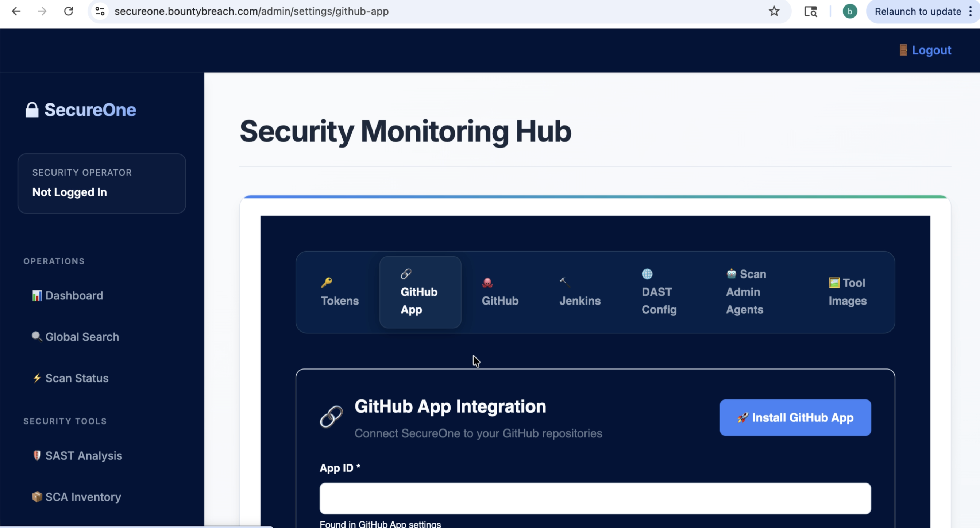Screen dimensions: 980x528
Task: Click the browser forward arrow
Action: [x=42, y=11]
